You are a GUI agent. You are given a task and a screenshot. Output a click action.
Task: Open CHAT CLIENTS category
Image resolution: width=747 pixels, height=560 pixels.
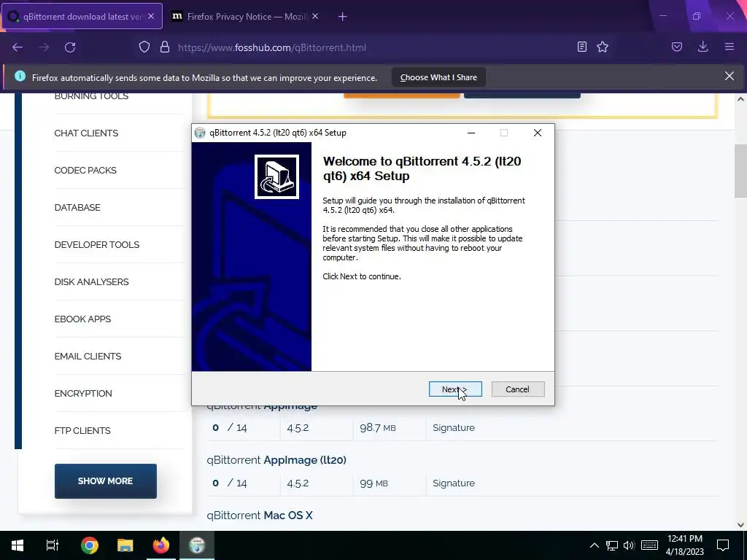point(86,133)
